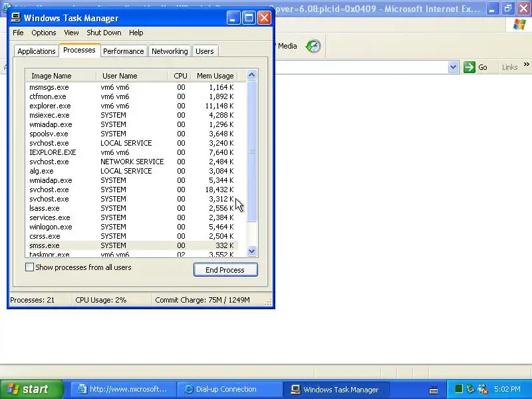532x399 pixels.
Task: Sort by the User Name column header
Action: (x=132, y=76)
